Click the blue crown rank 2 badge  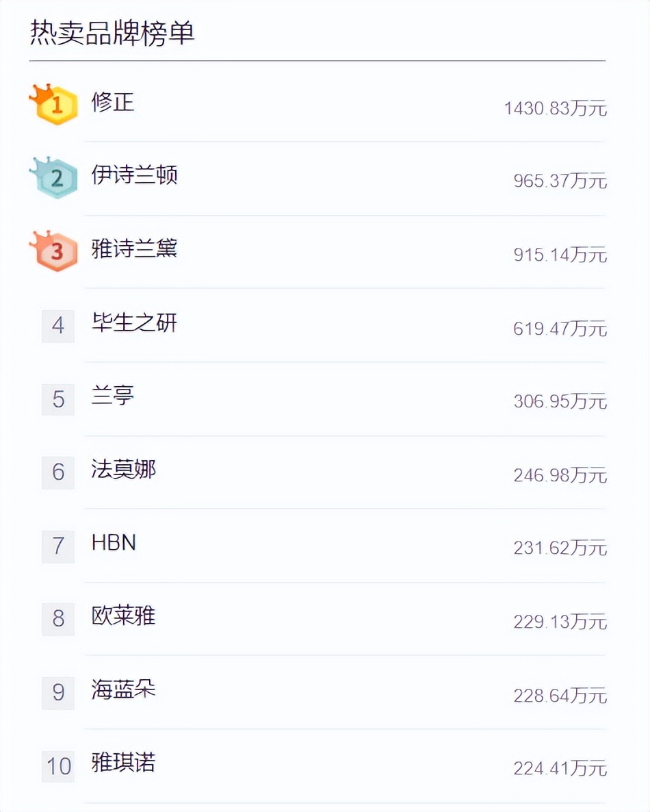pyautogui.click(x=55, y=178)
